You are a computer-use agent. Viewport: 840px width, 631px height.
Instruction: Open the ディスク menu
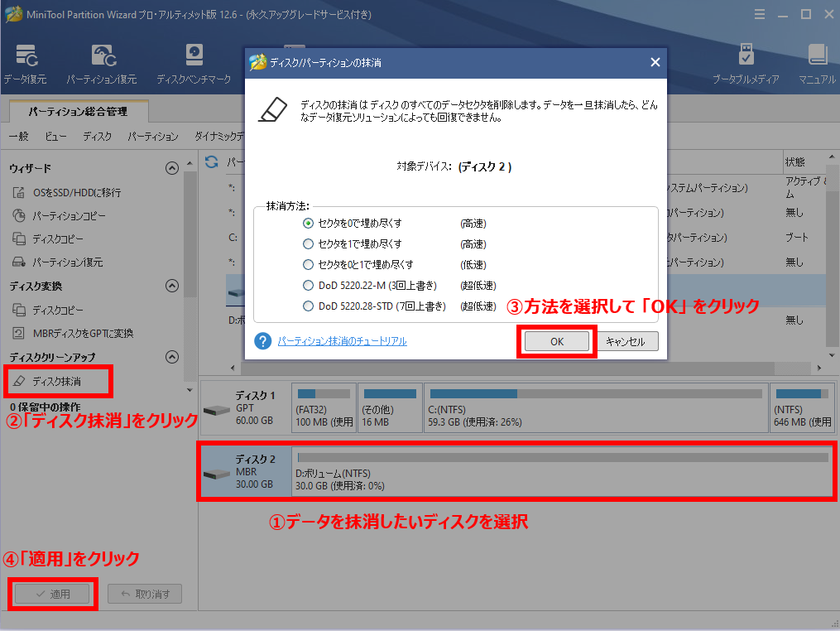pos(97,137)
